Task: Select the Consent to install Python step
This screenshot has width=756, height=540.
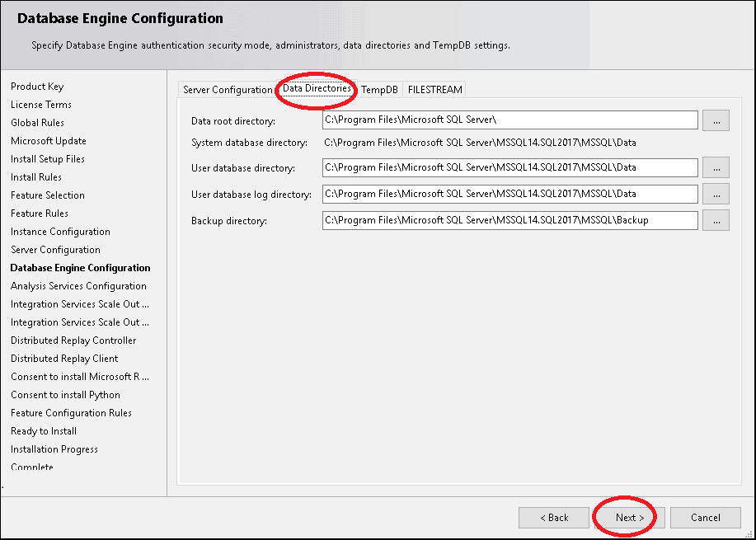Action: (65, 395)
